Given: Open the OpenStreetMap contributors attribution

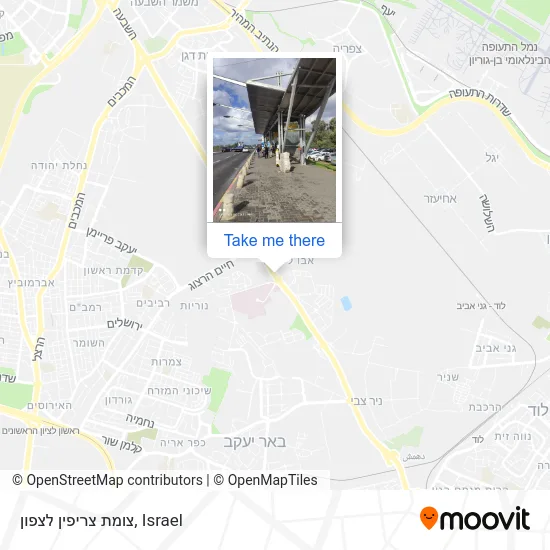Looking at the screenshot, I should click(107, 480).
